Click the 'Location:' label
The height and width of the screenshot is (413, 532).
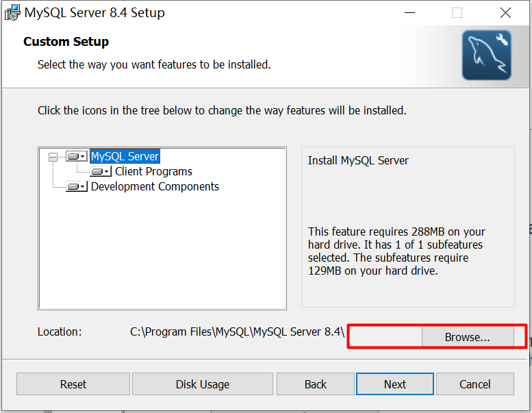60,331
